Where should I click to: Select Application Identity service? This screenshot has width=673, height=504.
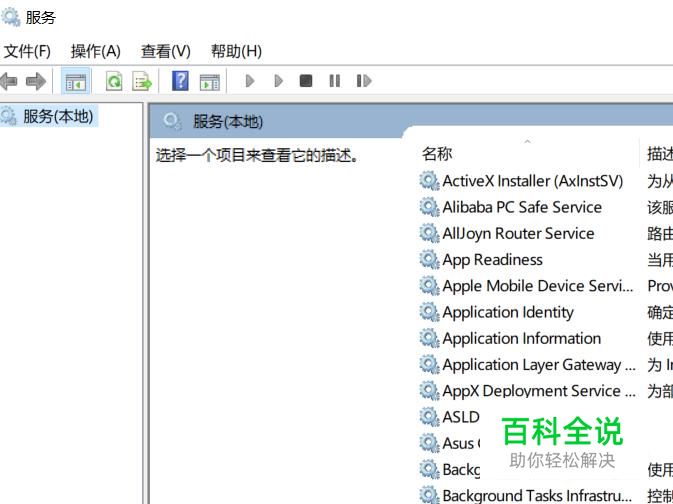click(x=508, y=312)
